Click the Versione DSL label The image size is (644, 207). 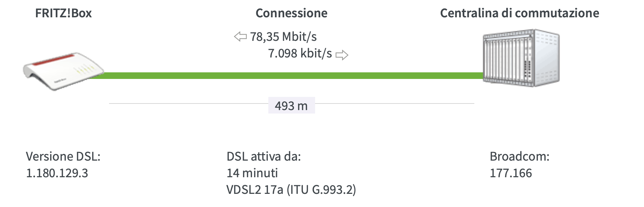pyautogui.click(x=63, y=156)
